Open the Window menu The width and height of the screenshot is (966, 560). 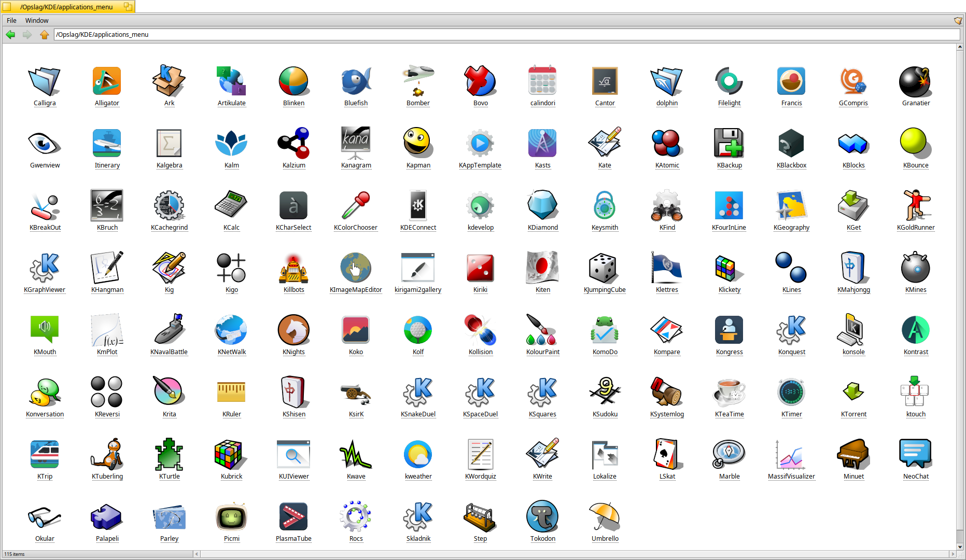[x=37, y=21]
